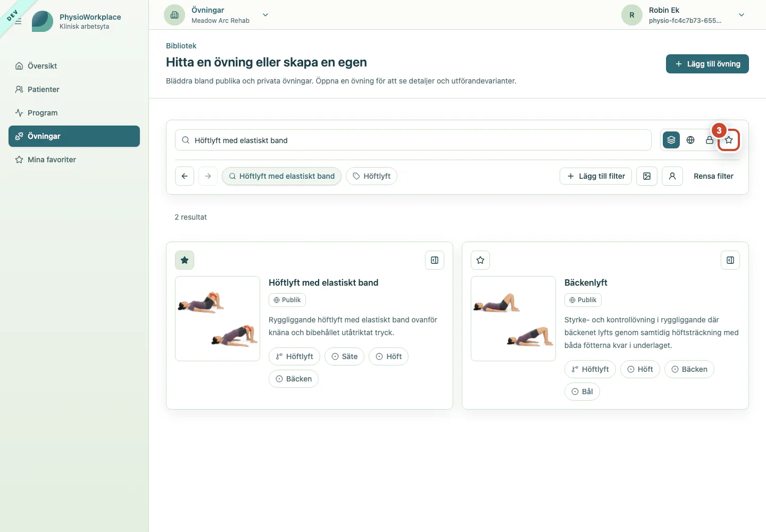The height and width of the screenshot is (532, 766).
Task: Open side panel icon on Höftlyft card
Action: click(x=435, y=260)
